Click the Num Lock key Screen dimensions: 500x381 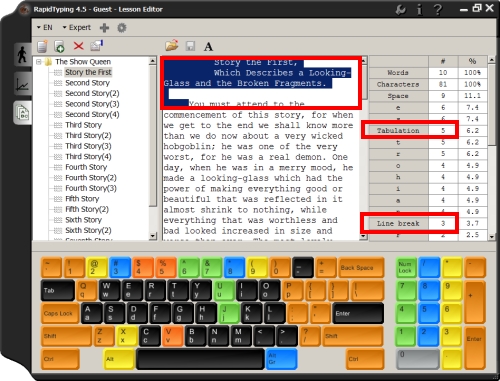[406, 267]
